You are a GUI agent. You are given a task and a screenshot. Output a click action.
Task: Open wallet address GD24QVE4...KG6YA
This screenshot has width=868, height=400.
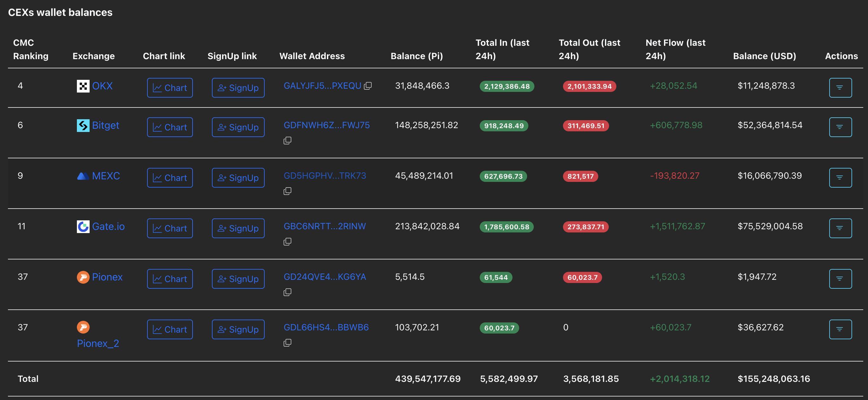pos(324,277)
